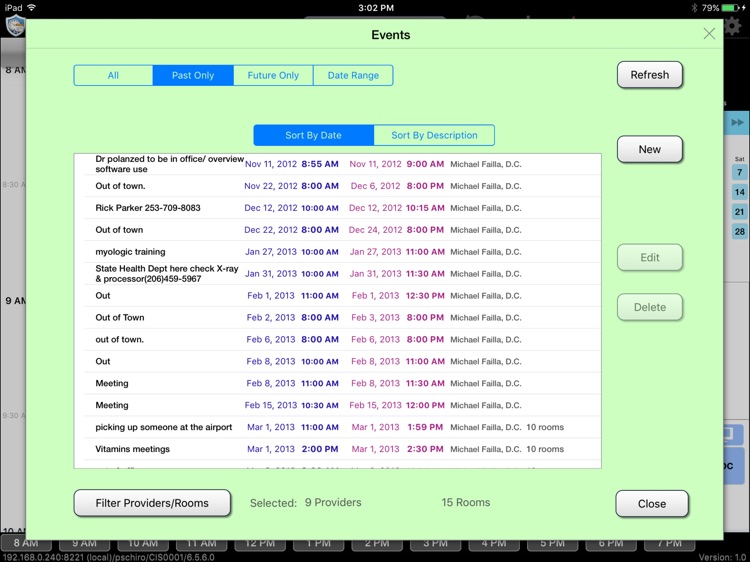
Task: Select the Past Only filter
Action: point(193,76)
